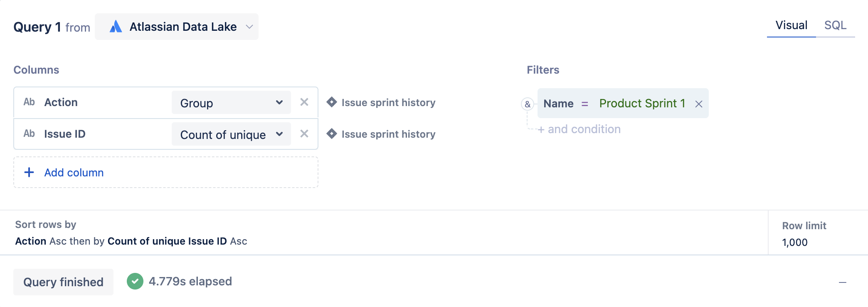
Task: Change the equals operator in the filter
Action: 585,104
